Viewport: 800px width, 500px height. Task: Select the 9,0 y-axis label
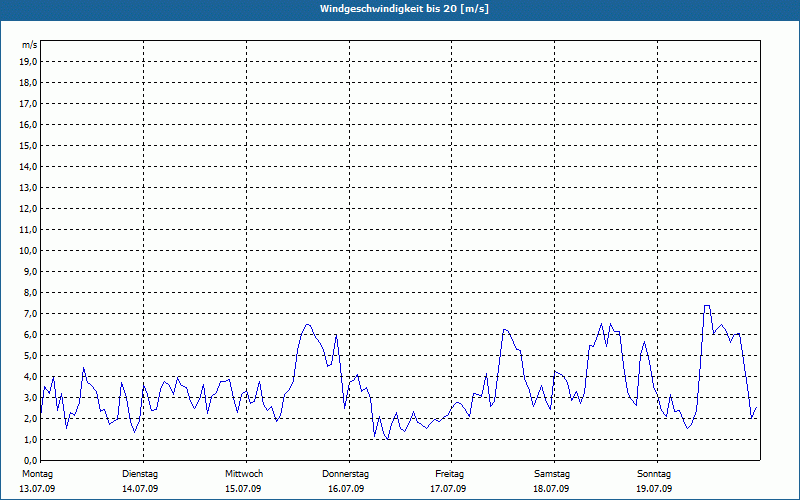[x=30, y=271]
